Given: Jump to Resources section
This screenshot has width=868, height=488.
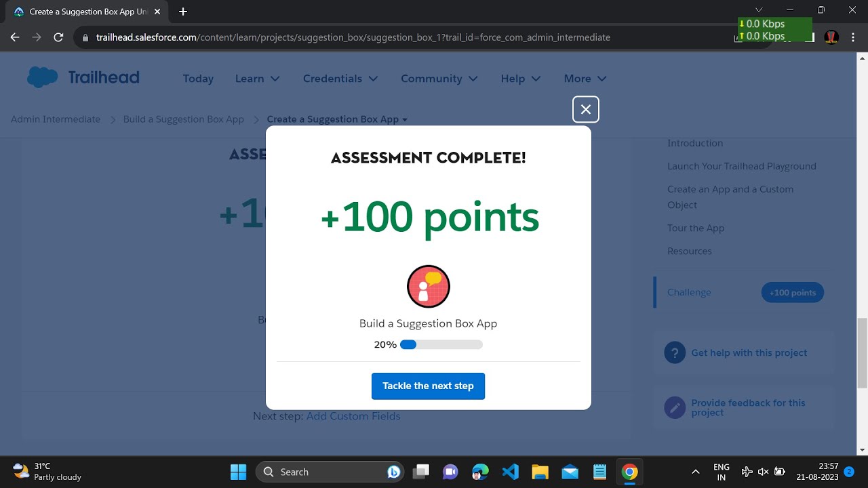Looking at the screenshot, I should pos(690,251).
